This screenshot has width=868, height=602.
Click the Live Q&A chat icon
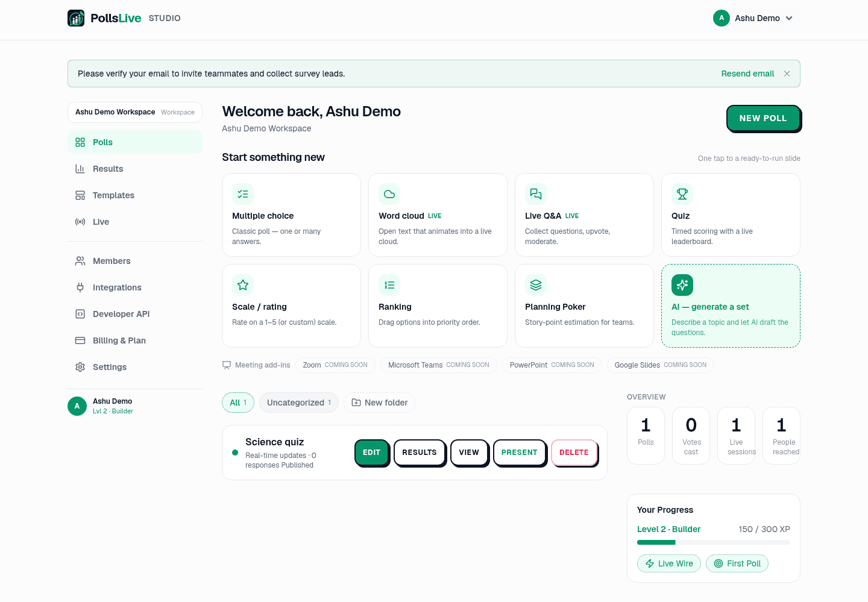coord(536,194)
